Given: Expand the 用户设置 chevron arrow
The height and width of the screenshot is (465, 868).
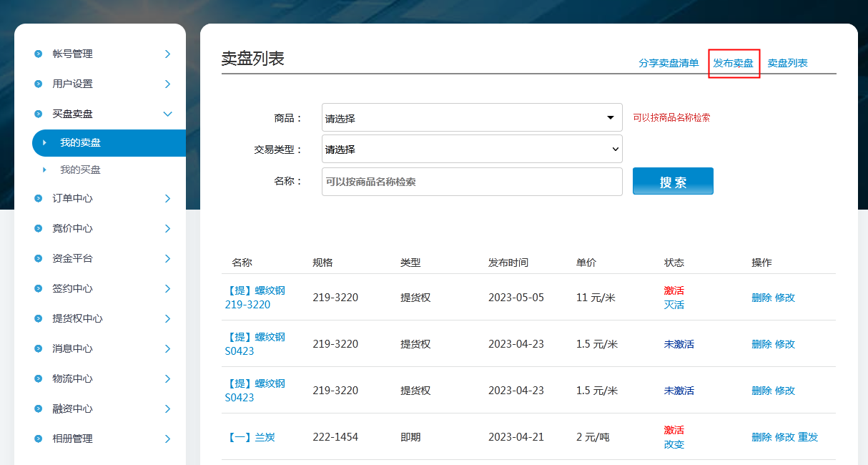Looking at the screenshot, I should tap(167, 84).
